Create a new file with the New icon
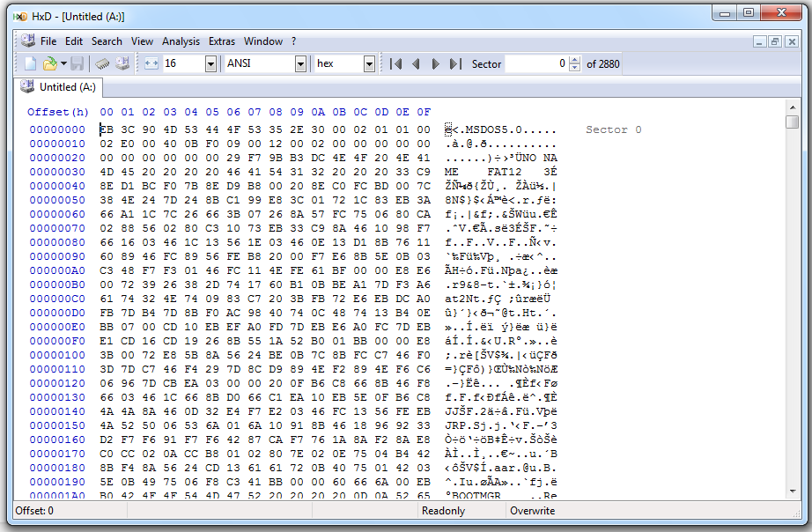The image size is (812, 532). tap(31, 63)
